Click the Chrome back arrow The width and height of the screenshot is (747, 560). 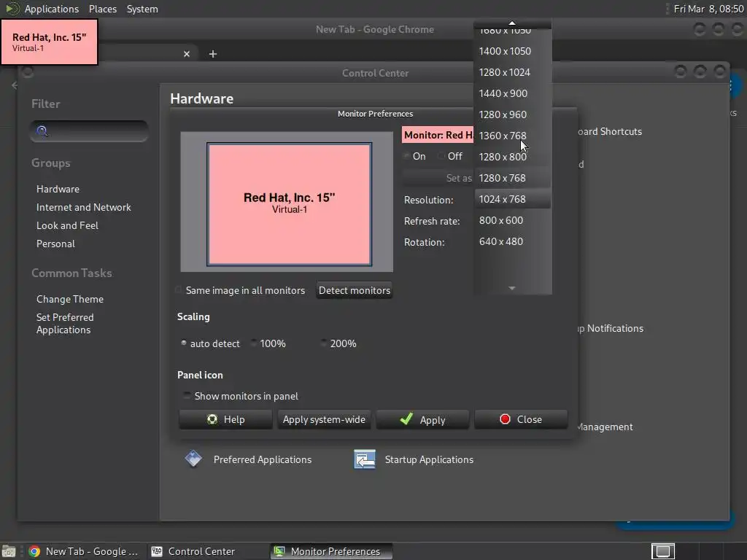coord(15,85)
